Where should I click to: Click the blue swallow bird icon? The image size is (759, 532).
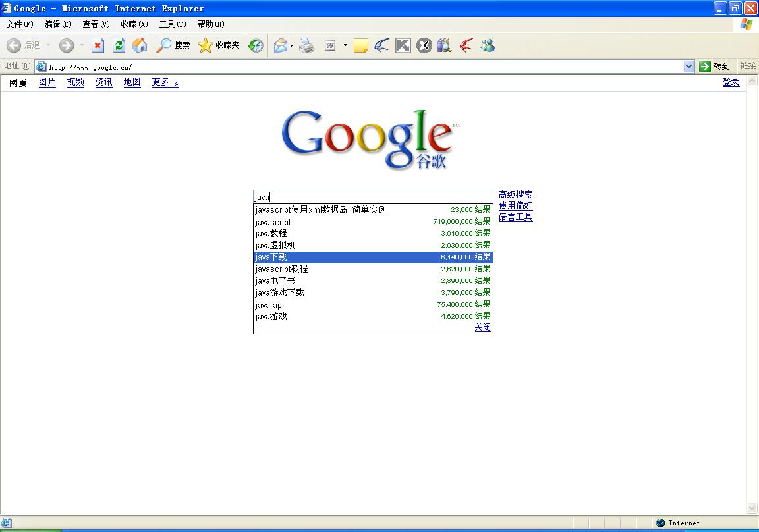tap(381, 45)
